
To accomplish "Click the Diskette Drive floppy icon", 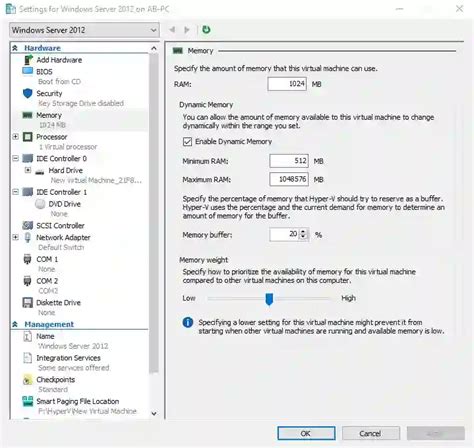I will click(28, 302).
